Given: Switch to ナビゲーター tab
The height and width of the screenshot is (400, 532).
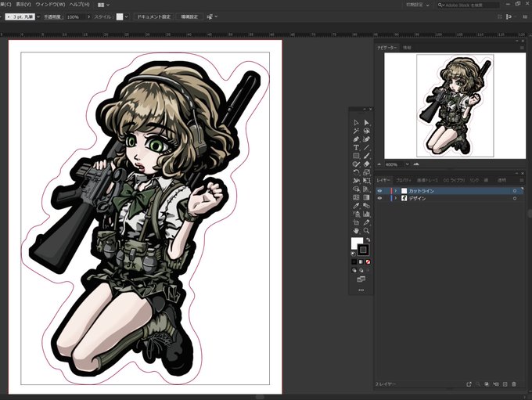Looking at the screenshot, I should (x=387, y=48).
